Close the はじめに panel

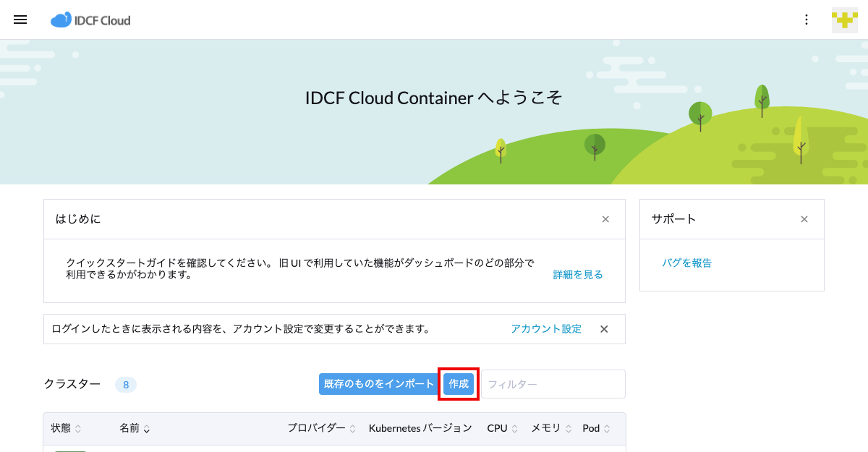(605, 219)
